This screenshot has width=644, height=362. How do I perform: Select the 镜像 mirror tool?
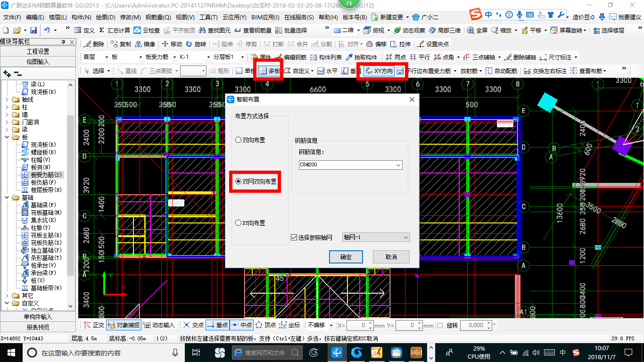click(145, 44)
